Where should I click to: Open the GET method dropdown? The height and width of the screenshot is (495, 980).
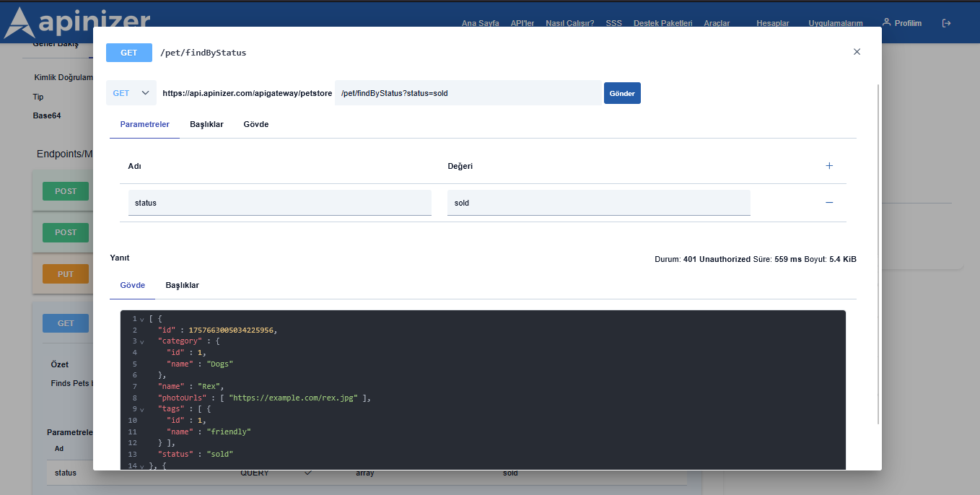pos(131,93)
